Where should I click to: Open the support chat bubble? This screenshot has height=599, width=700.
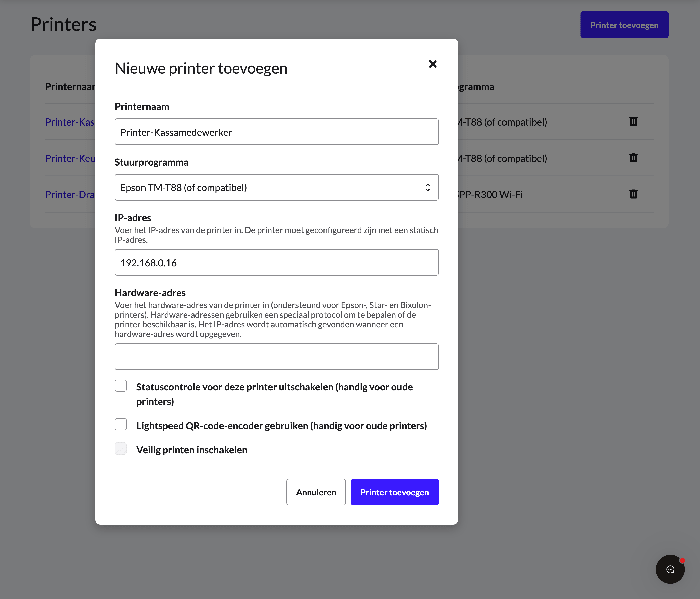670,569
